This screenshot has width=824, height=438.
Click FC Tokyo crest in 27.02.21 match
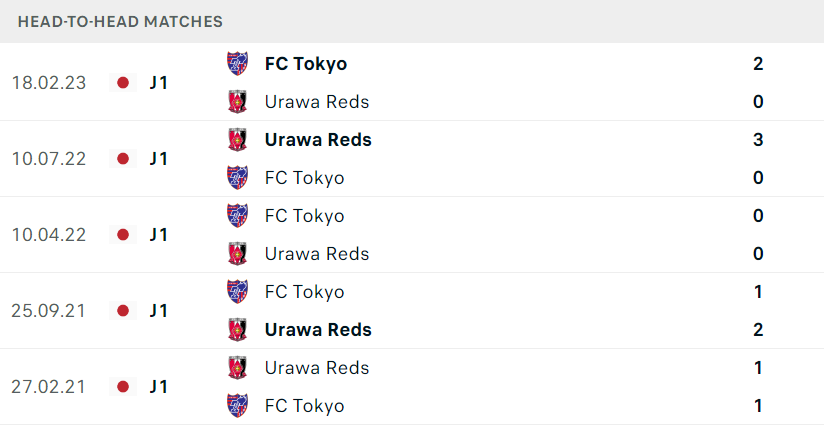pos(238,406)
